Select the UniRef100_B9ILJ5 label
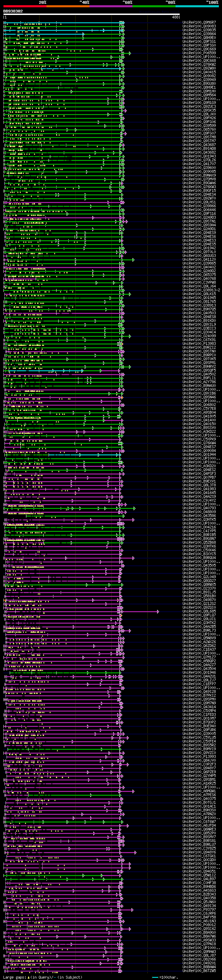This screenshot has width=222, height=980. click(199, 592)
